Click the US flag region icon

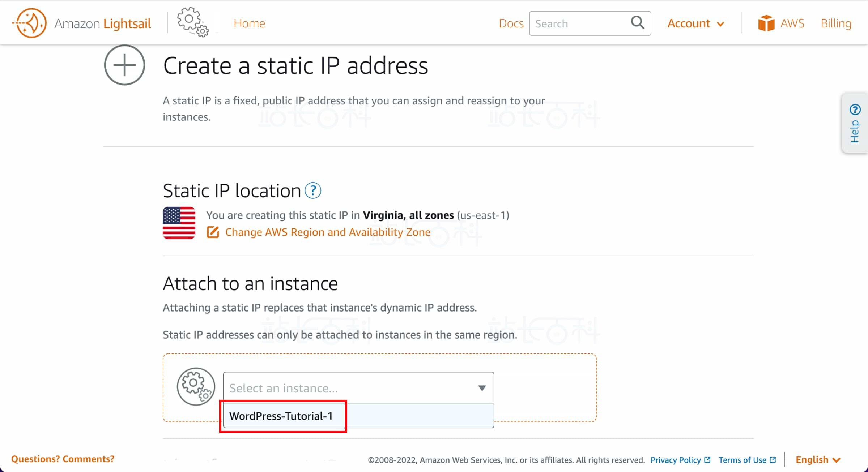(x=179, y=223)
